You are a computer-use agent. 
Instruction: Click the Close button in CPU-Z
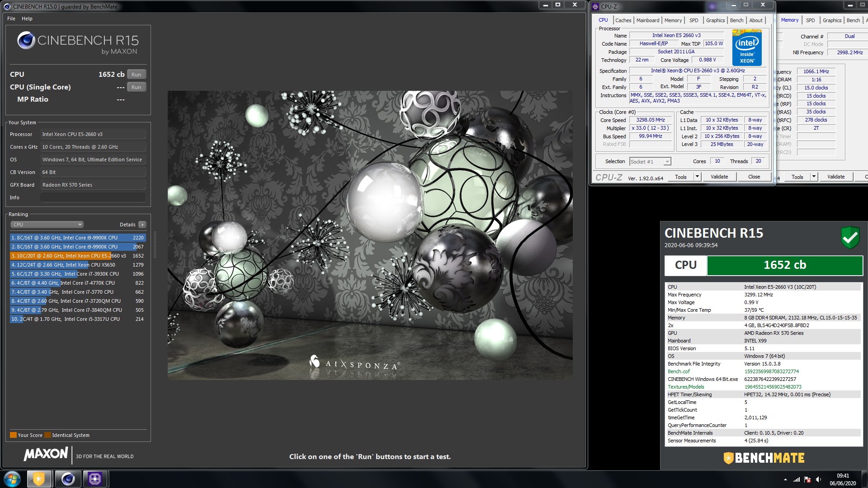point(754,177)
